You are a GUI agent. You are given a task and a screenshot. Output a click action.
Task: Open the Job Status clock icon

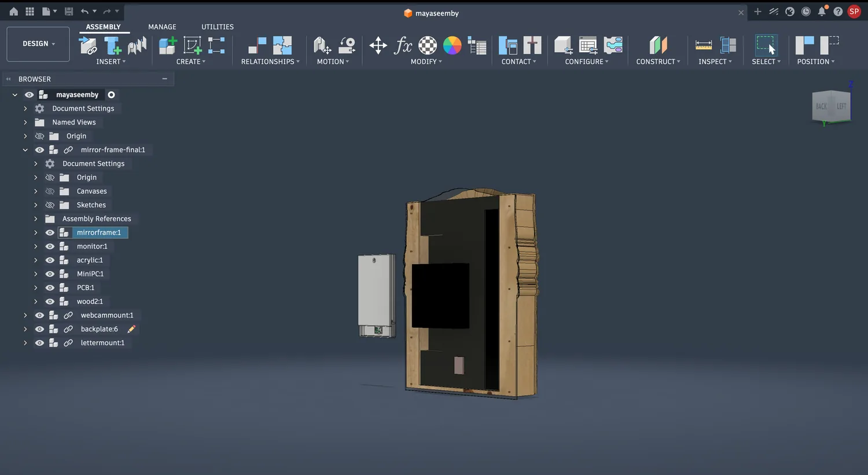[x=806, y=12]
